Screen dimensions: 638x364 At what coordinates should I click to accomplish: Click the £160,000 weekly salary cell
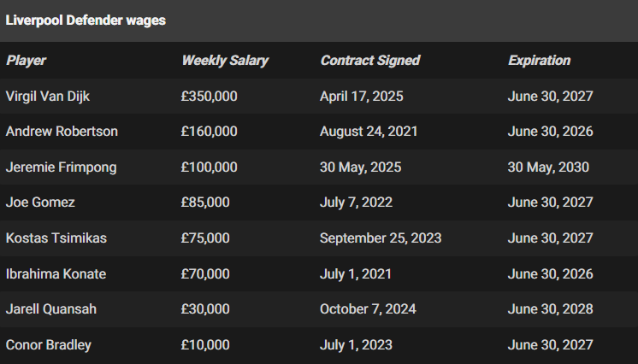(x=210, y=132)
